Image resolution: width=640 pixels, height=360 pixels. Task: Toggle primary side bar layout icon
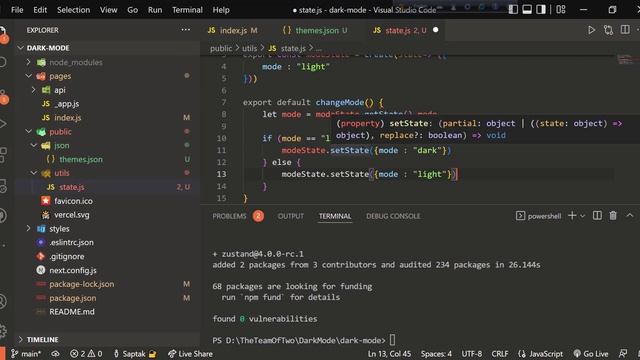[x=513, y=9]
